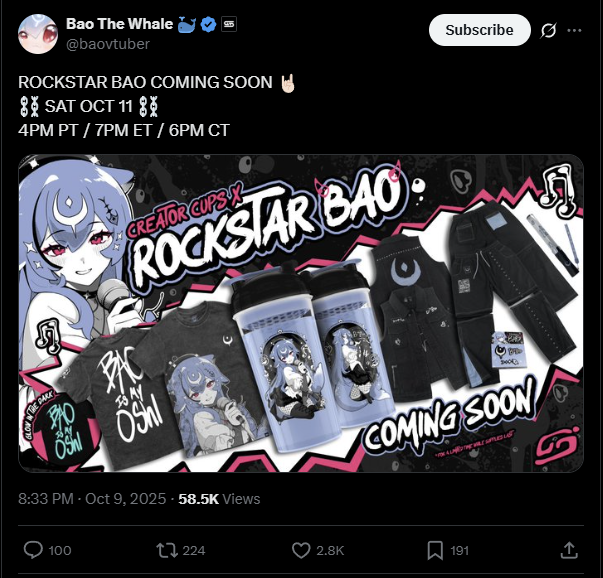Click the Grok explain icon beside Subscribe
Image resolution: width=603 pixels, height=578 pixels.
coord(548,30)
